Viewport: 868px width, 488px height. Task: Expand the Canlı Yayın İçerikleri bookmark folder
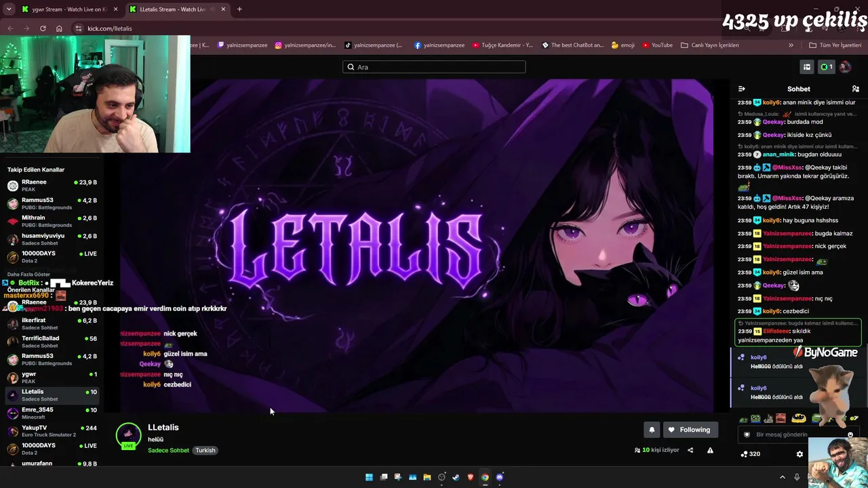tap(709, 45)
